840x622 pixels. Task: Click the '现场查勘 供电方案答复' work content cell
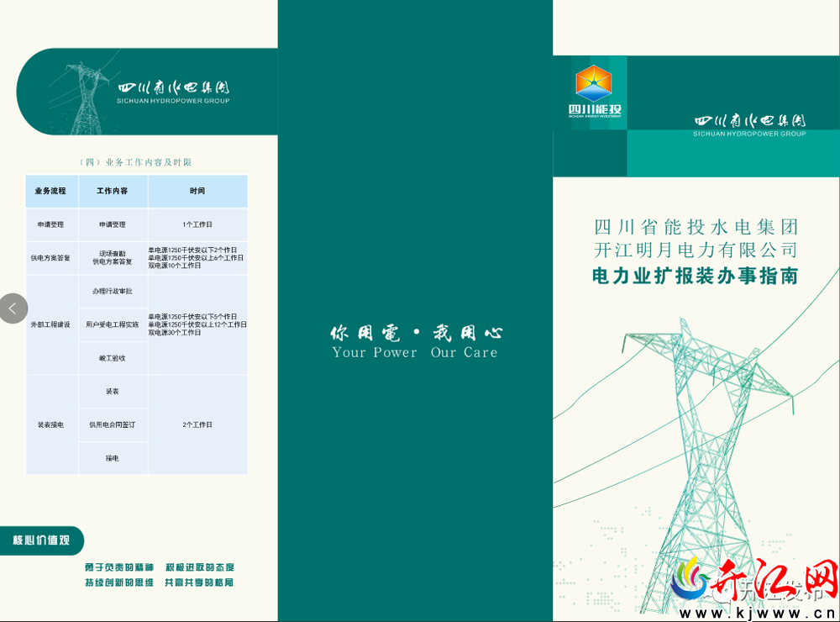pyautogui.click(x=113, y=258)
